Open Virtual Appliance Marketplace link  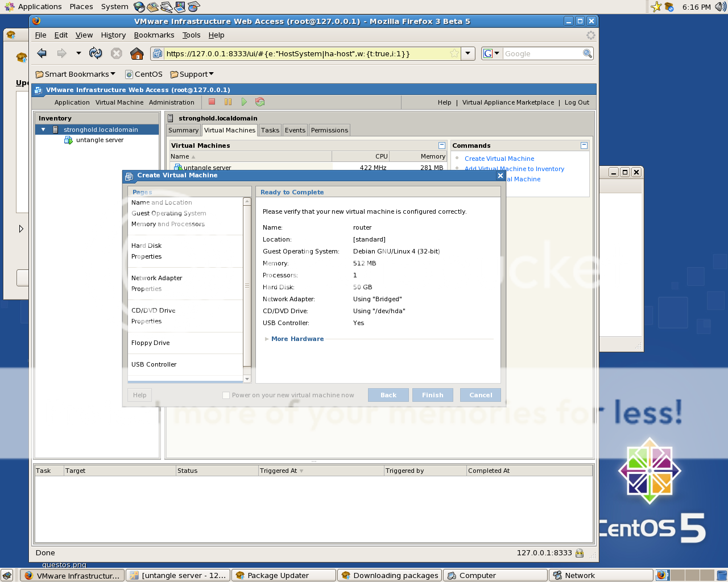tap(508, 102)
